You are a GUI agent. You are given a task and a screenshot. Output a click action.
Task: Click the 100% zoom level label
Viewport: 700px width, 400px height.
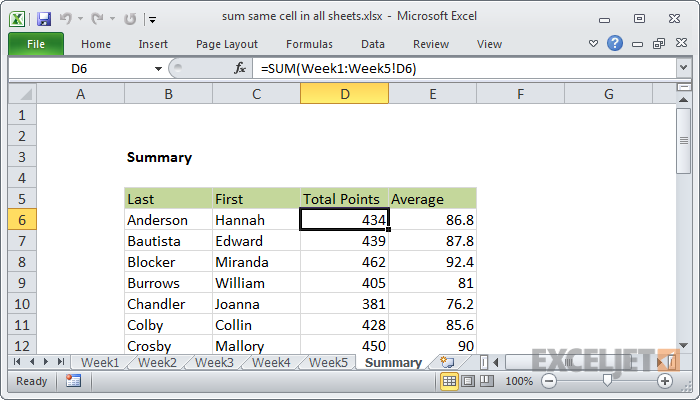tap(519, 381)
